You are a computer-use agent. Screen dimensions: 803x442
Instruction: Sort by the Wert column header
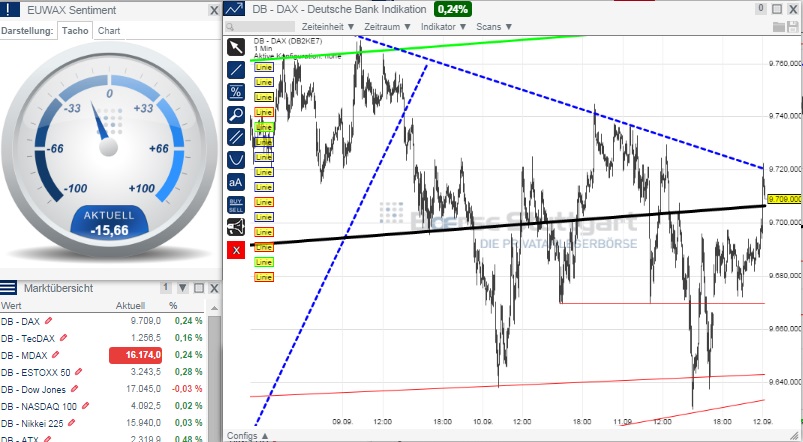11,305
